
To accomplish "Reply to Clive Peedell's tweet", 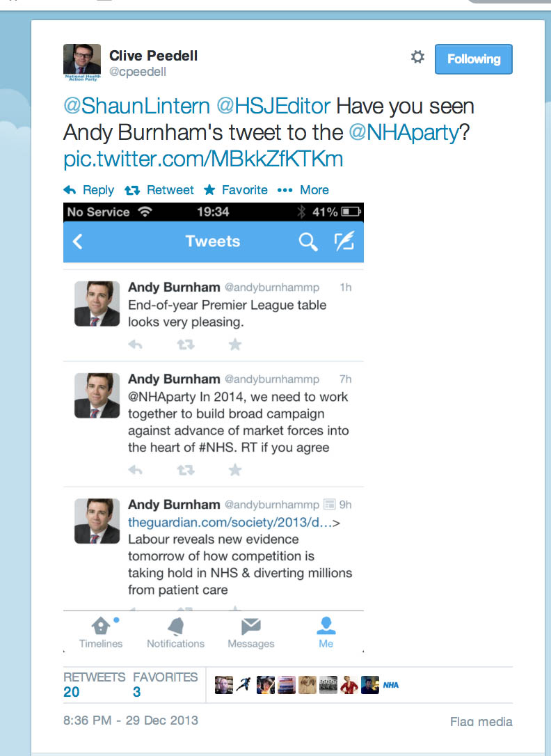I will tap(88, 190).
